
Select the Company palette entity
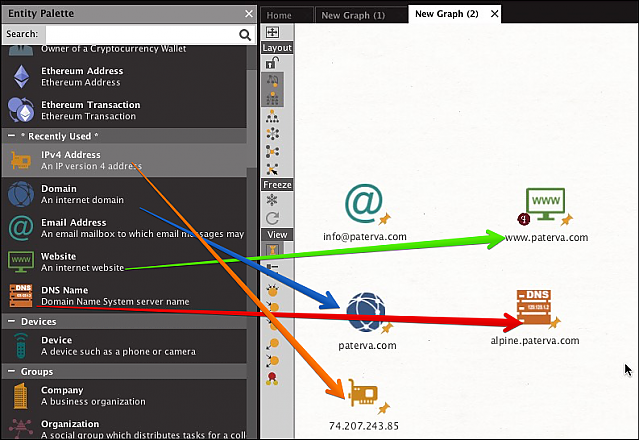tap(124, 396)
